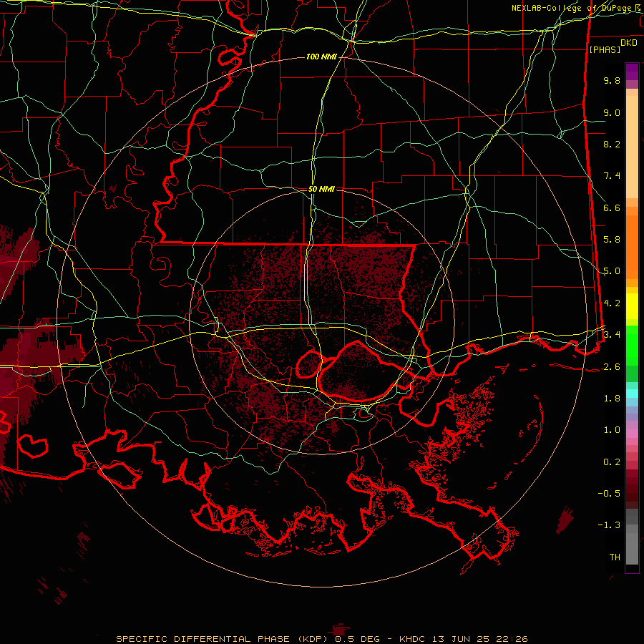Click the 1.8 value on the scale
Screen dimensions: 644x644
pyautogui.click(x=612, y=399)
